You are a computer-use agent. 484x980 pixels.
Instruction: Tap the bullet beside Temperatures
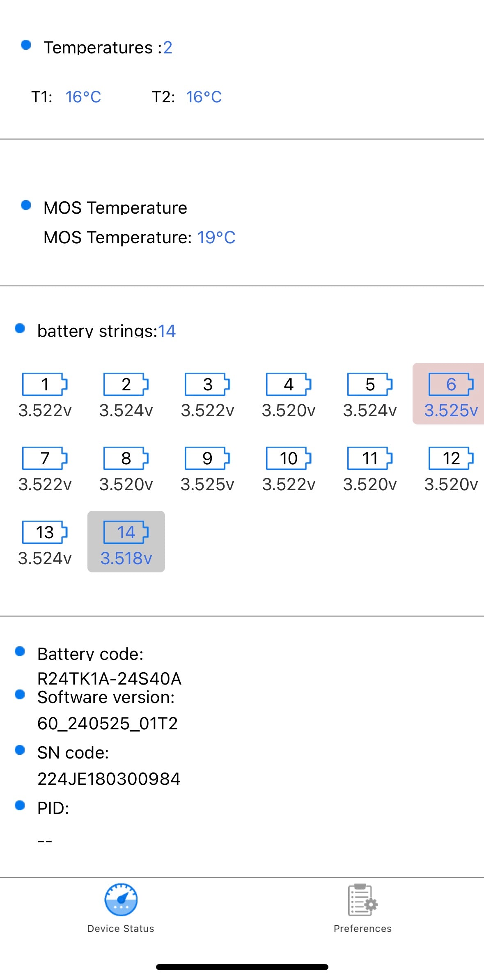[25, 44]
